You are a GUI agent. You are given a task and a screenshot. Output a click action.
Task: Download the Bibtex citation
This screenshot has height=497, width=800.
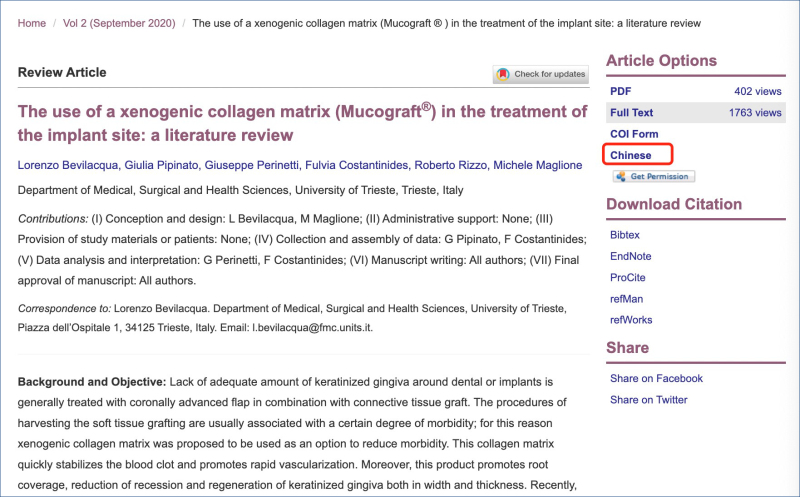click(x=624, y=235)
